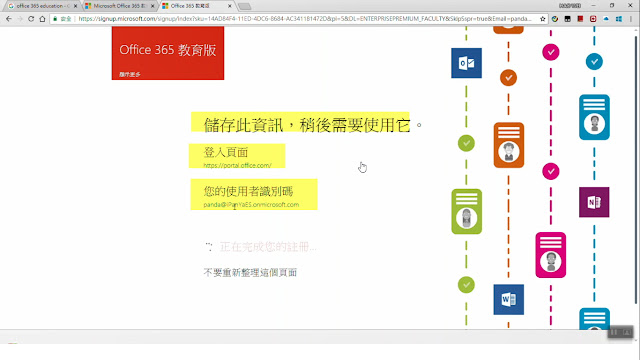Click the blue ID card graphic

point(594,117)
